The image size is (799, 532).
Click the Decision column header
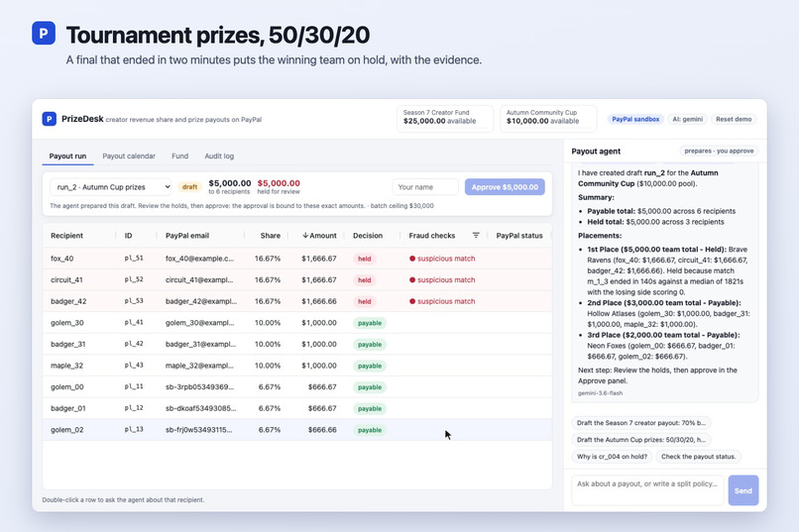[368, 235]
